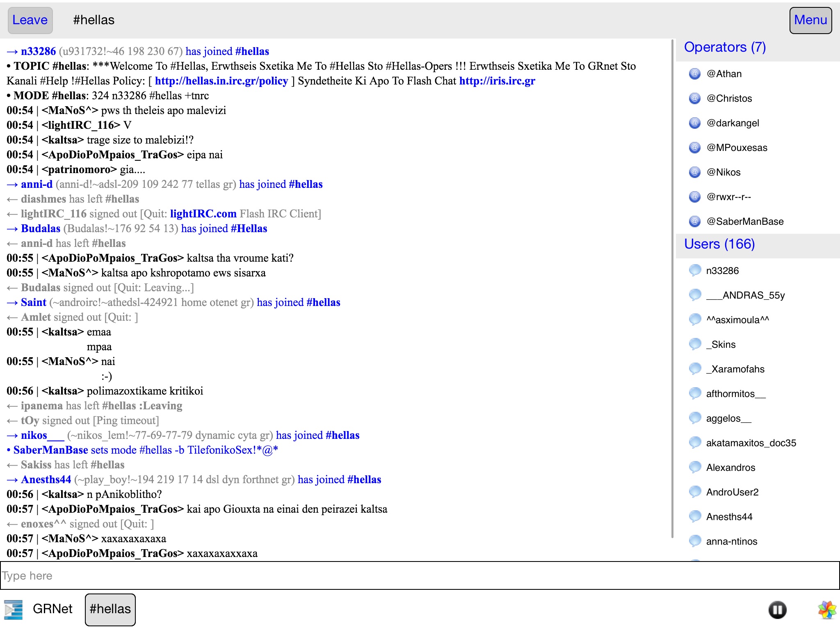Click the bubble icon beside Alexandros
Viewport: 840px width, 630px height.
pyautogui.click(x=695, y=467)
